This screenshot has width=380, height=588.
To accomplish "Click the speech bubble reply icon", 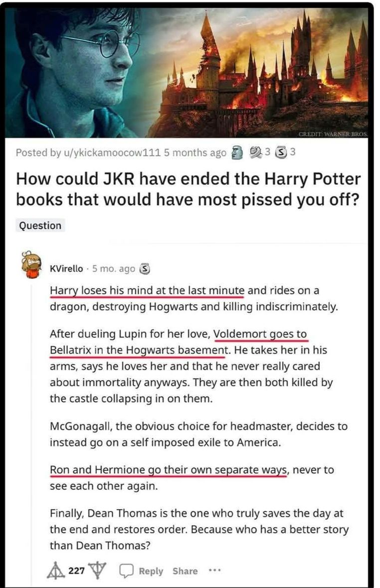I will (126, 571).
